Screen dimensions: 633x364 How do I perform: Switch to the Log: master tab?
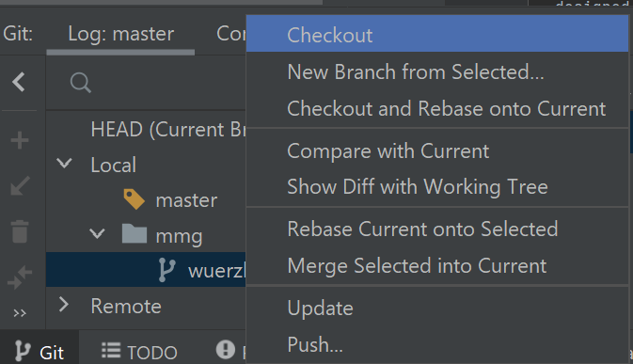(x=120, y=33)
